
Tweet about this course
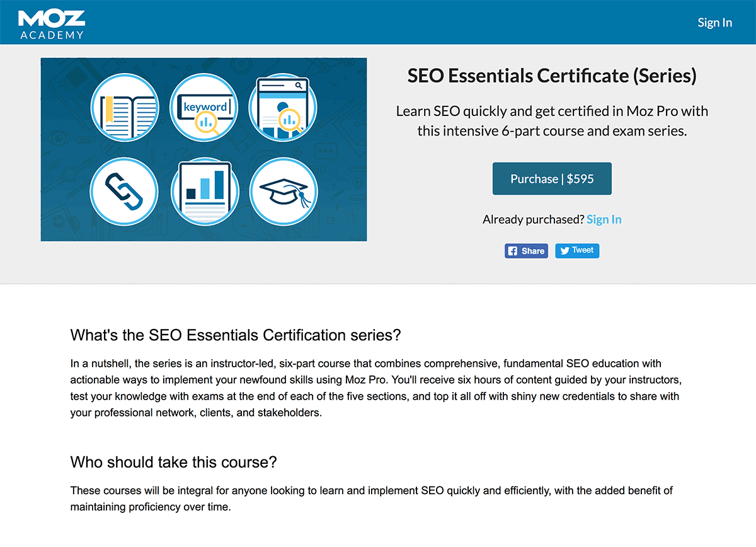tap(577, 251)
